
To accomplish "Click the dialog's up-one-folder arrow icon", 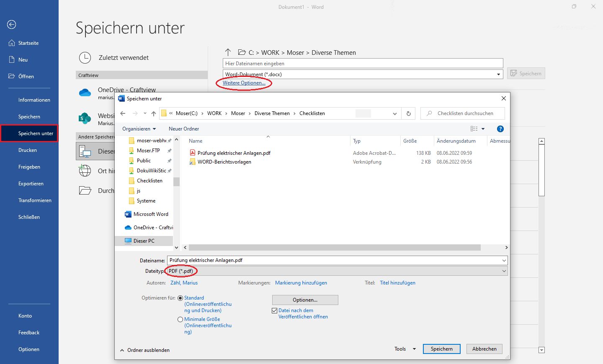I will tap(154, 113).
